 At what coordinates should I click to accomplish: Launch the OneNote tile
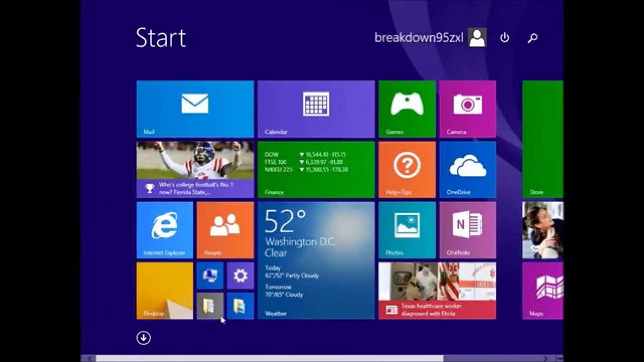[x=467, y=230]
